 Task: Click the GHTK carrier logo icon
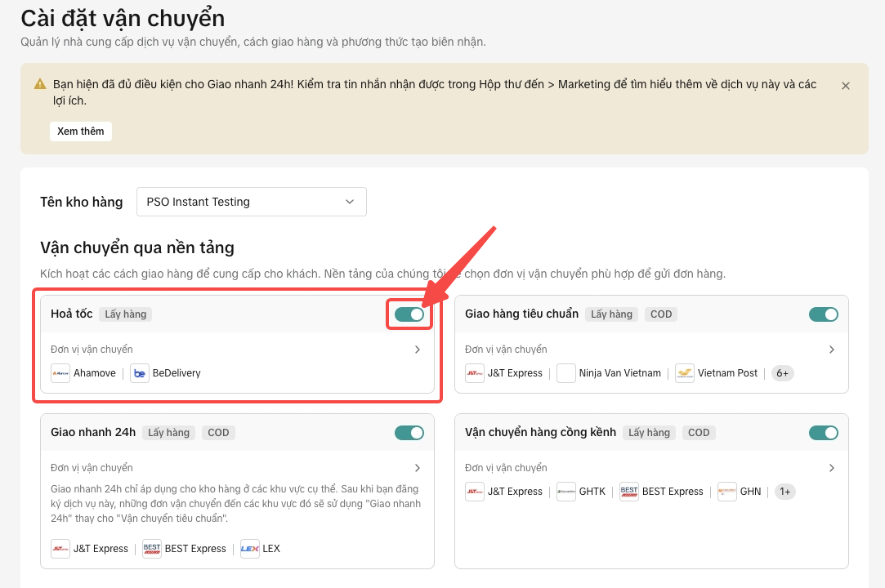pyautogui.click(x=566, y=492)
